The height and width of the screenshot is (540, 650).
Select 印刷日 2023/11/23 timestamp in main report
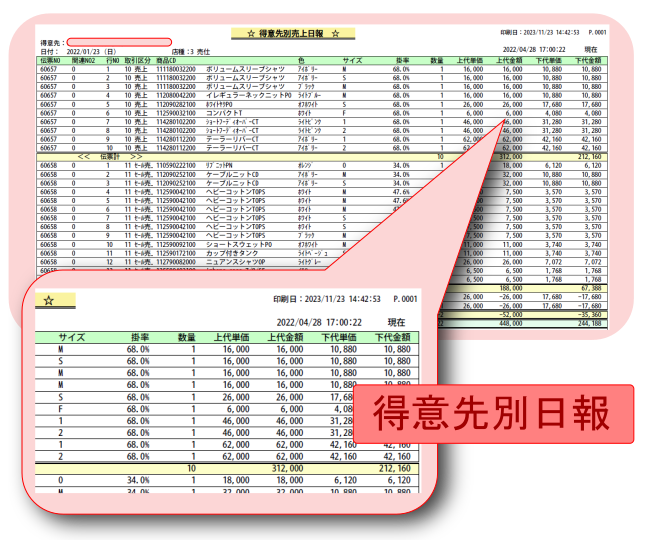pyautogui.click(x=540, y=32)
